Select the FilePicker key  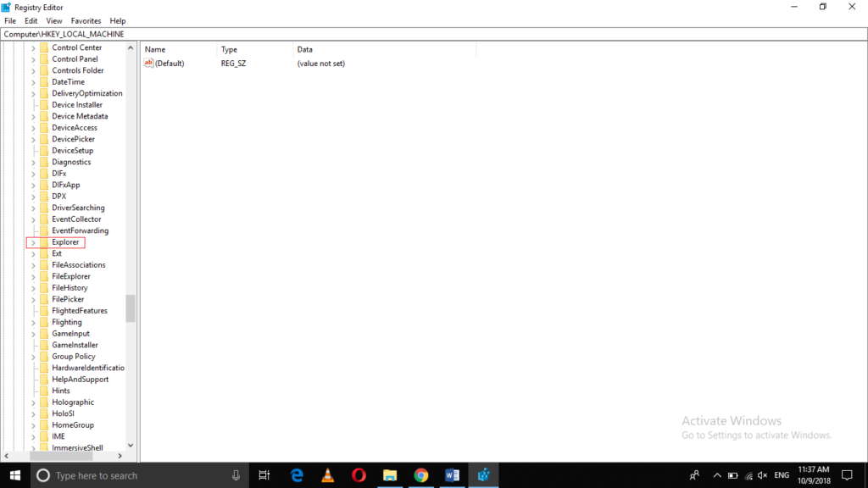point(68,299)
